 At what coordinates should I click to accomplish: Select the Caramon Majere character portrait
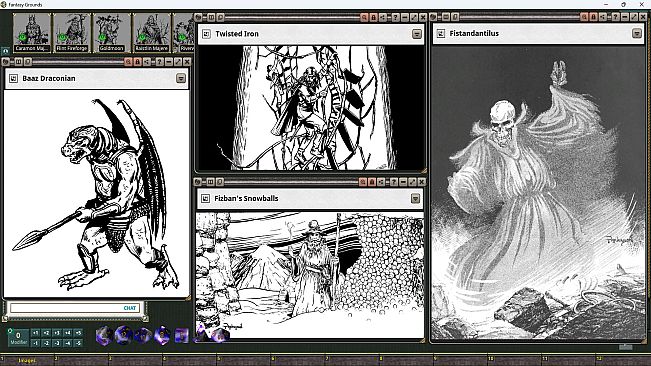(x=32, y=33)
